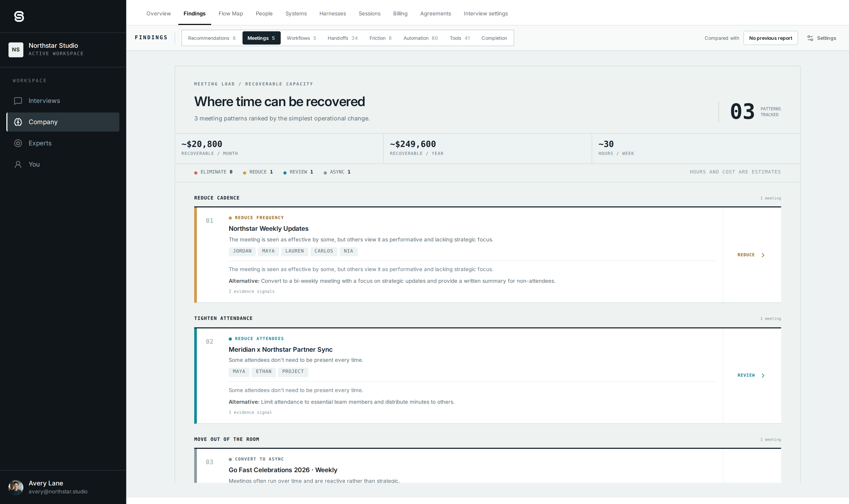Viewport: 849px width, 504px height.
Task: Open the Northstar Weekly Updates meeting title
Action: coord(268,229)
